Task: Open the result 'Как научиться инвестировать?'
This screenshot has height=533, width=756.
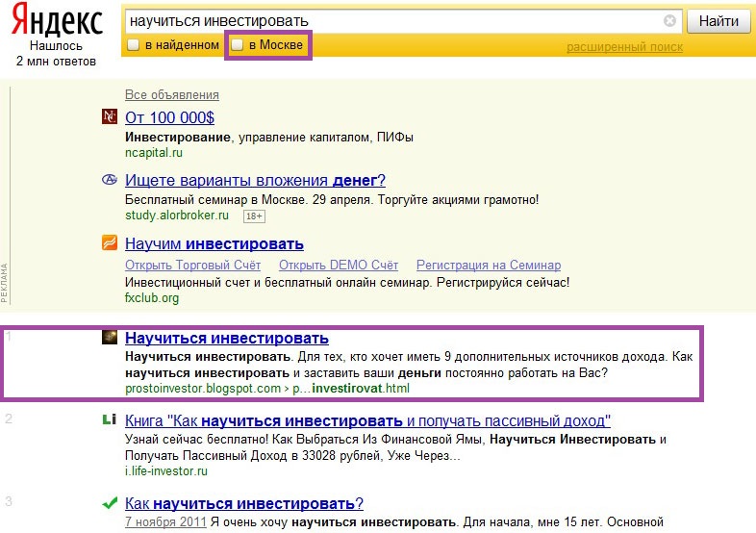Action: [x=244, y=503]
